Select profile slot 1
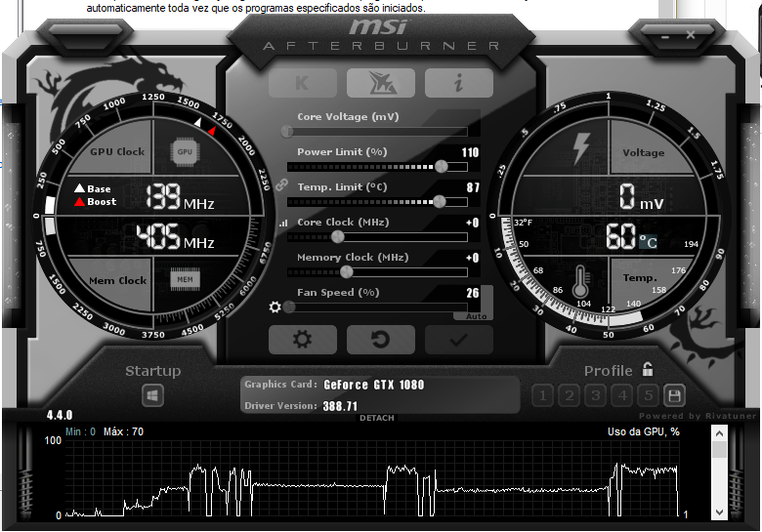The image size is (762, 532). point(543,396)
